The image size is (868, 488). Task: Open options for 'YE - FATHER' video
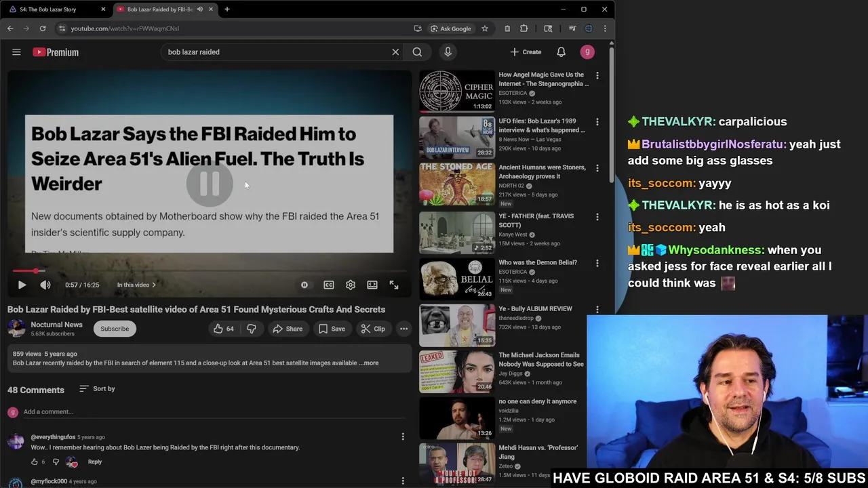(x=597, y=216)
